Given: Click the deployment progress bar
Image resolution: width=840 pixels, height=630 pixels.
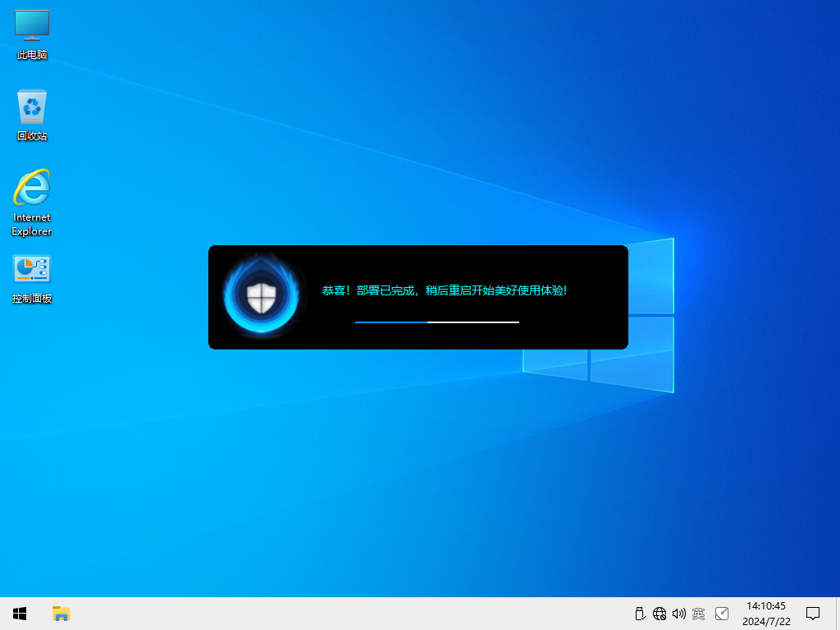Looking at the screenshot, I should [436, 322].
